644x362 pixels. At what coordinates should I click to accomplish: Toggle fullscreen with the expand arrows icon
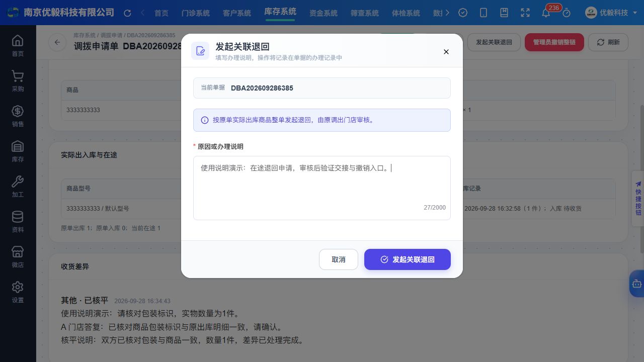525,13
